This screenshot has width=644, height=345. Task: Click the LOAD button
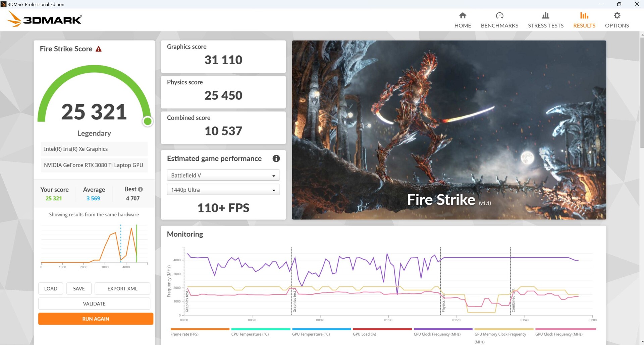coord(51,288)
